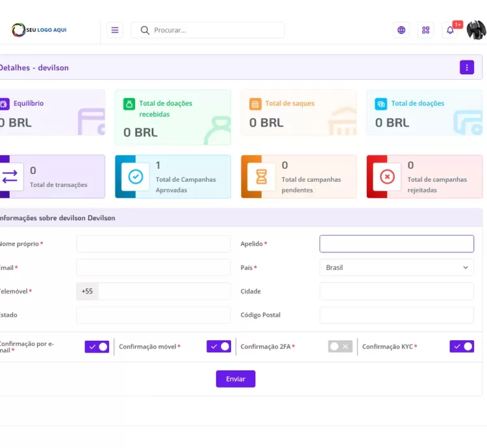Open the apps grid icon
Screen dimensions: 487x448
(426, 30)
